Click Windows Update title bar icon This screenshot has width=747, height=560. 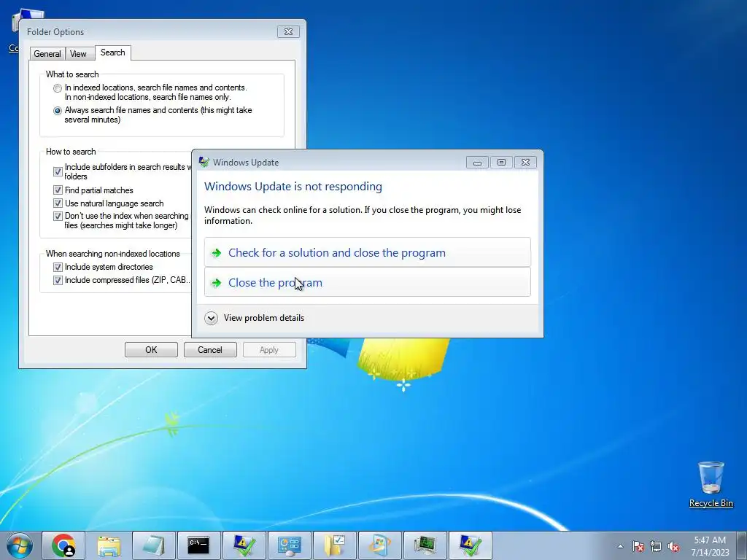pyautogui.click(x=204, y=162)
